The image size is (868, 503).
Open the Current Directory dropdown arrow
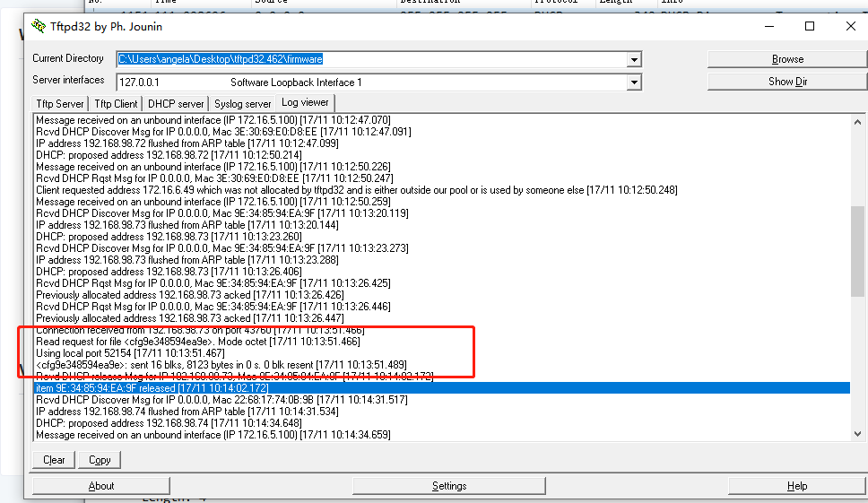tap(634, 59)
